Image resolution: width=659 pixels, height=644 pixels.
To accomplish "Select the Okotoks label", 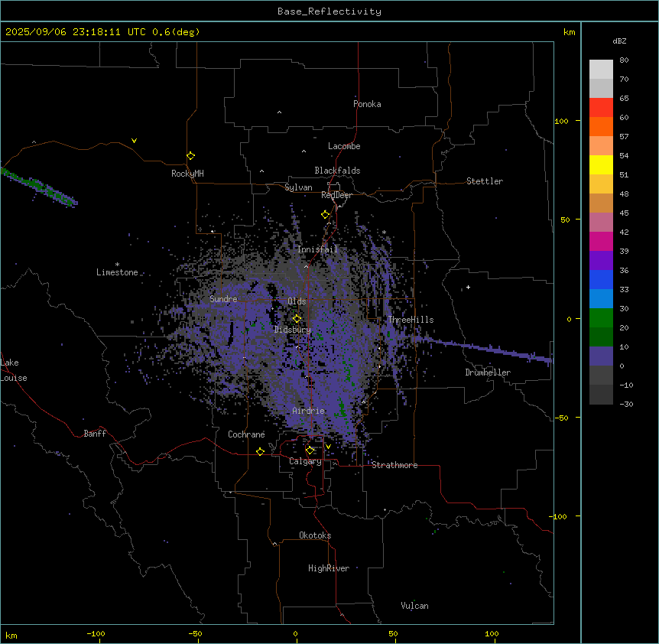I will click(x=315, y=535).
